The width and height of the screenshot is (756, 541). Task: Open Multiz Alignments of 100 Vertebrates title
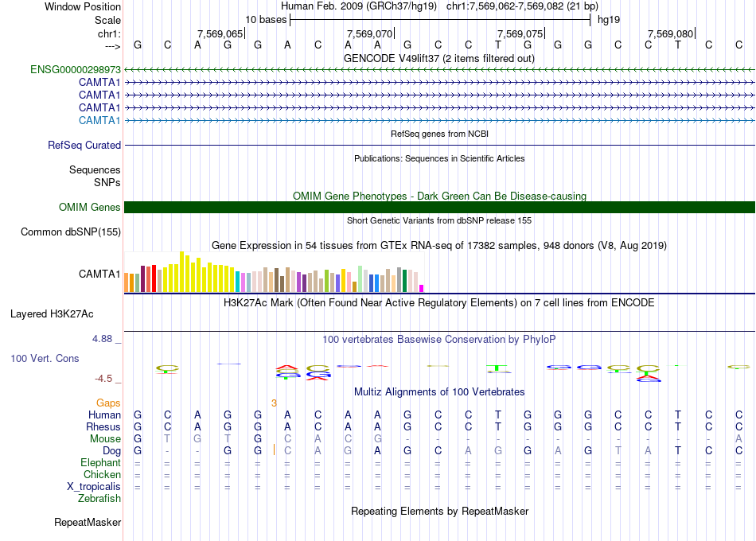click(438, 392)
